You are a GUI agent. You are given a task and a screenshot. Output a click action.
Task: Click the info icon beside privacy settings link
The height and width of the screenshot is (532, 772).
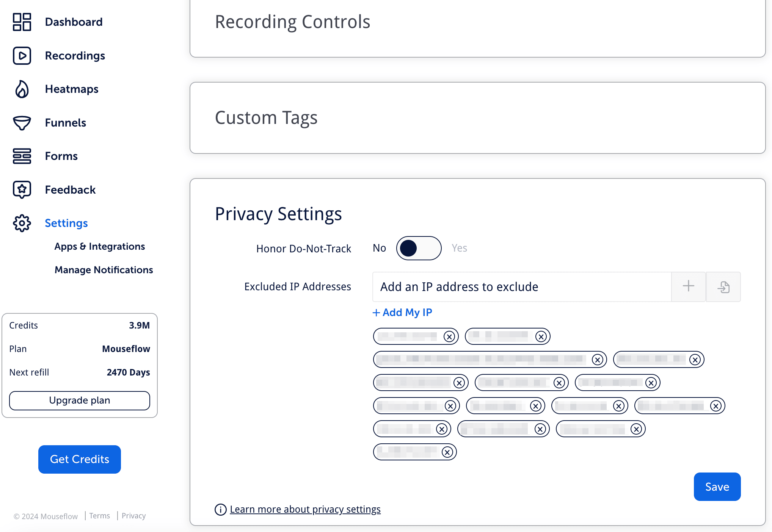tap(220, 510)
